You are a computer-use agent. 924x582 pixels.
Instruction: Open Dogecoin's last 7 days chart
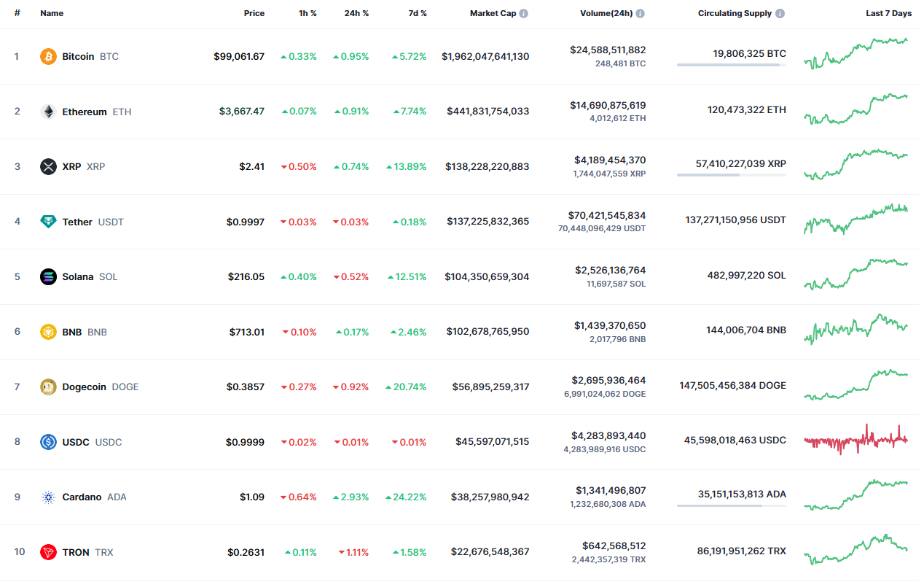pyautogui.click(x=856, y=384)
